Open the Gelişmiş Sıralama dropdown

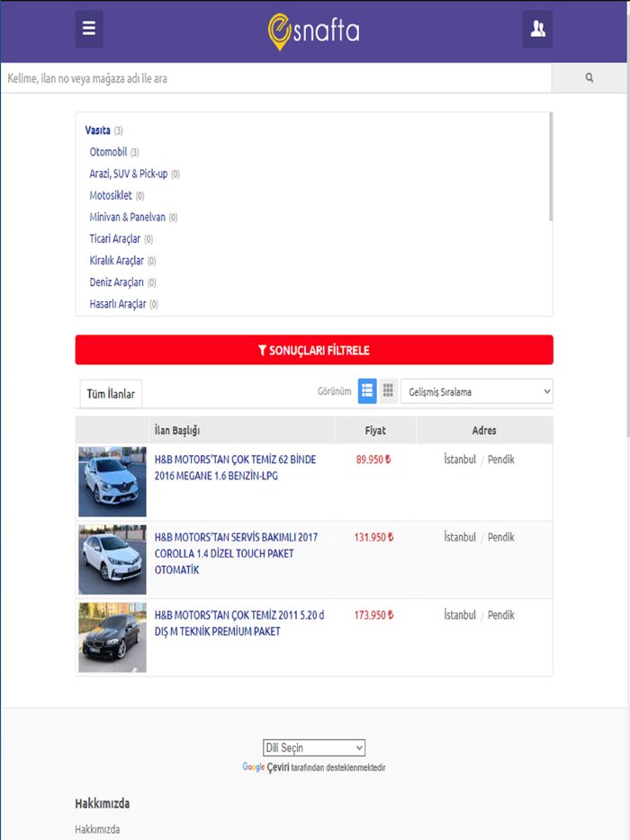pos(477,391)
